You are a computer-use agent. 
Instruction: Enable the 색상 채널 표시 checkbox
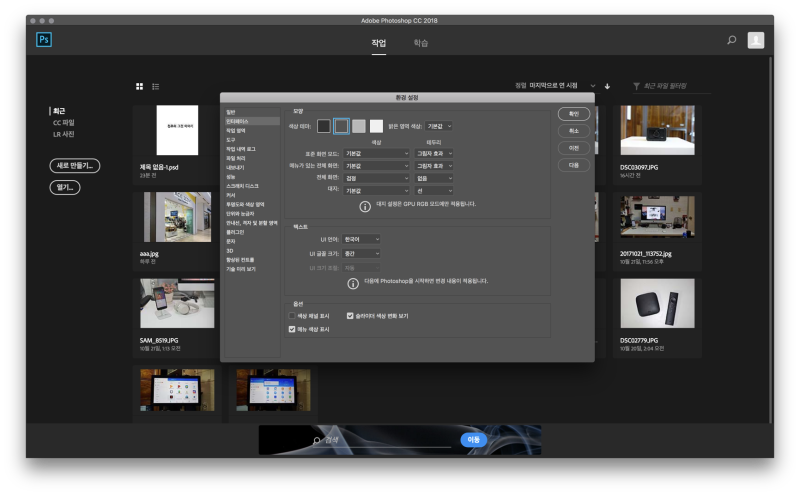pos(292,316)
